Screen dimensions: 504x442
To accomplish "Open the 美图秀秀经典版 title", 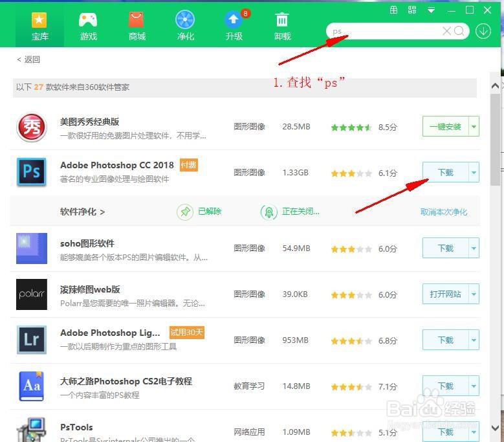I will [x=90, y=122].
